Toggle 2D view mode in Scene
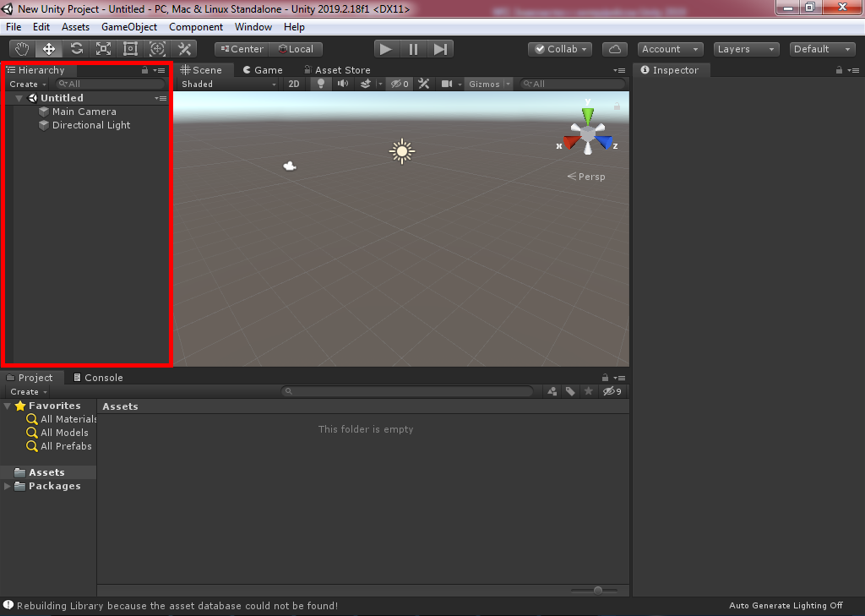Viewport: 865px width, 616px height. click(293, 84)
